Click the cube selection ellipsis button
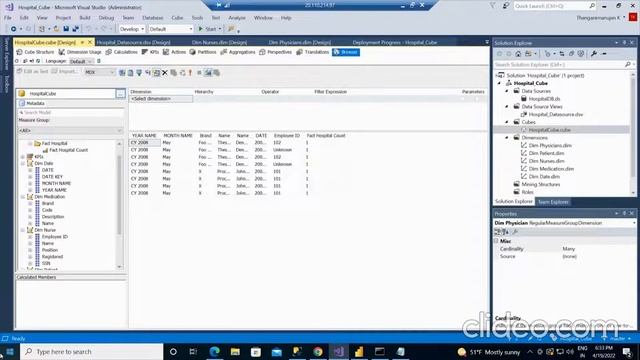 click(x=120, y=94)
